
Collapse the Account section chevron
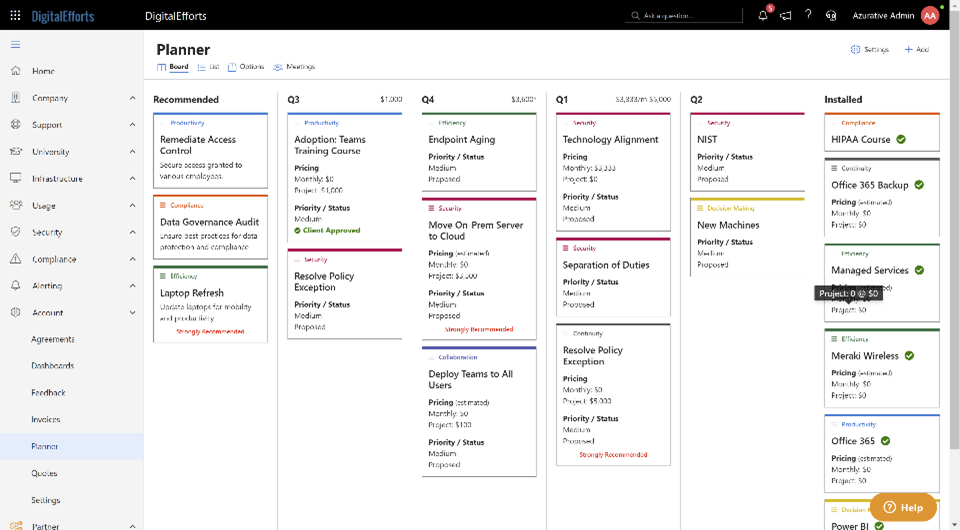point(132,312)
